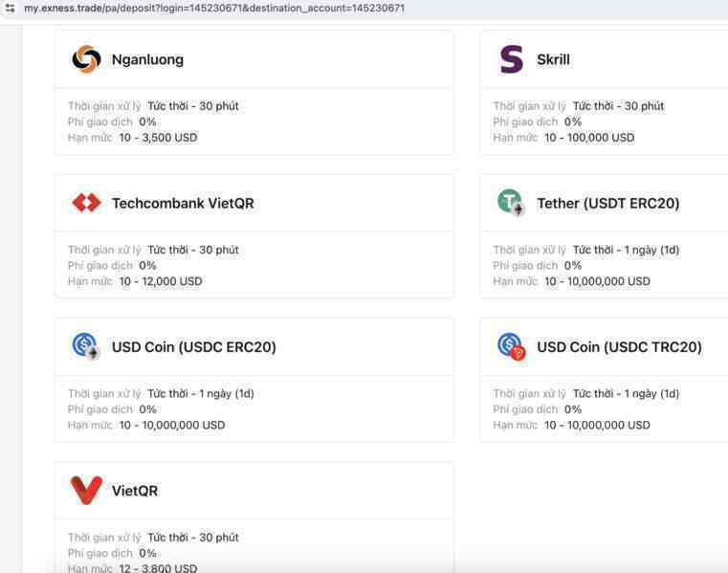Choose Skrill as payment method

553,59
